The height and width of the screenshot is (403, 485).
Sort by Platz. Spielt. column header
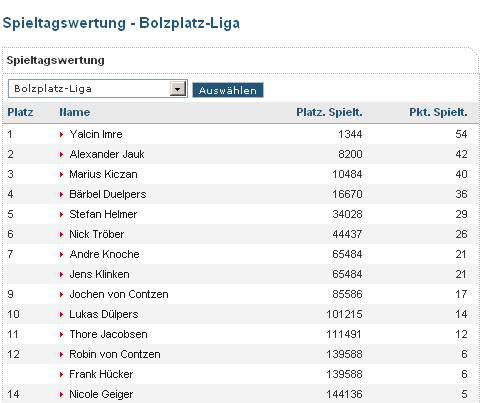pyautogui.click(x=329, y=112)
